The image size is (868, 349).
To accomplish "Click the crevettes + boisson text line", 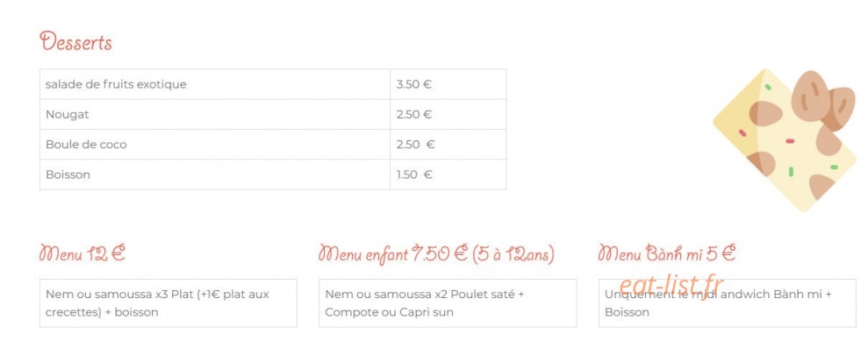I will point(102,312).
